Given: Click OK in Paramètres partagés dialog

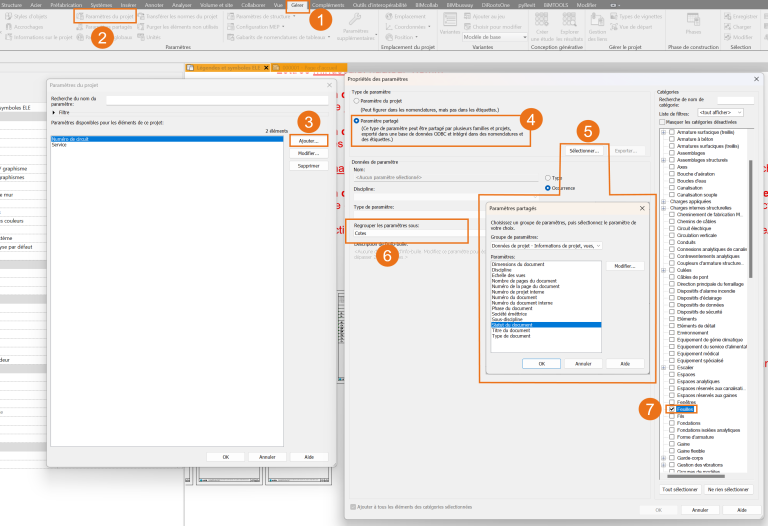Looking at the screenshot, I should (x=541, y=364).
